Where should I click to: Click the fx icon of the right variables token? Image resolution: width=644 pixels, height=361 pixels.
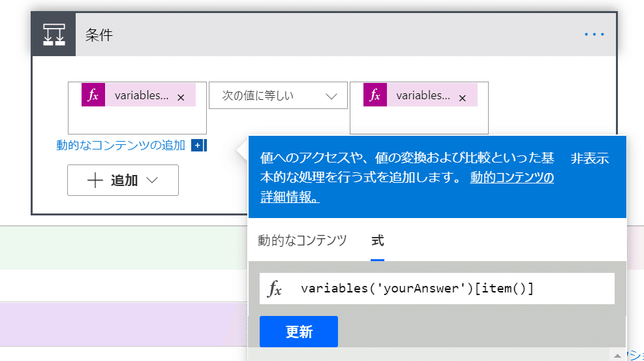[375, 95]
